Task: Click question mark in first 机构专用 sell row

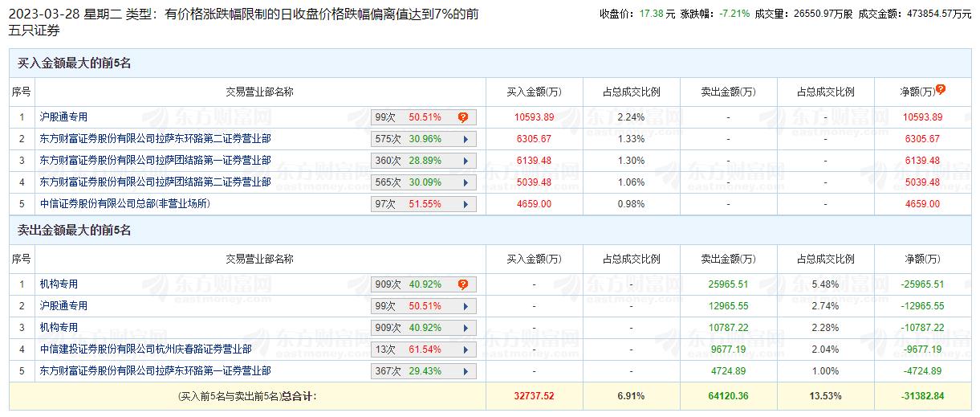Action: (463, 284)
